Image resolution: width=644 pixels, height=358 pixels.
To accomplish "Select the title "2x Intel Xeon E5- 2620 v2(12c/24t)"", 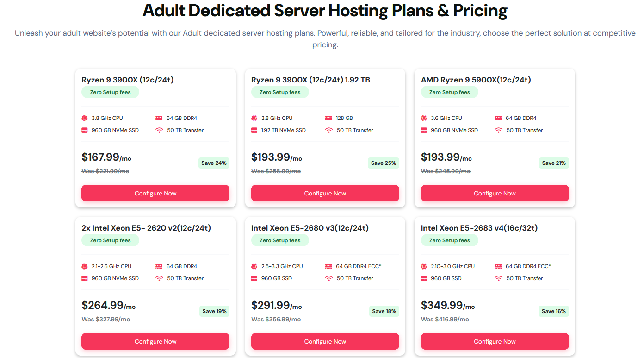I will pos(146,228).
